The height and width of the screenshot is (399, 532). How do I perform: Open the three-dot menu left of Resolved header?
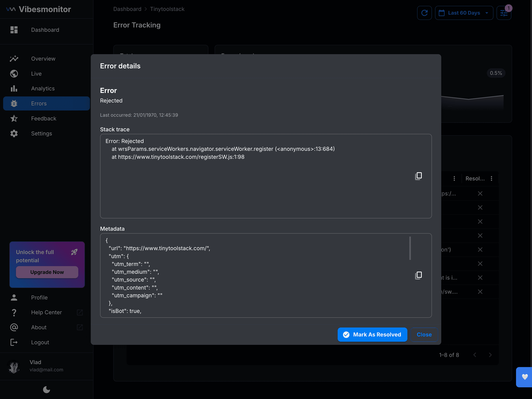[x=454, y=178]
